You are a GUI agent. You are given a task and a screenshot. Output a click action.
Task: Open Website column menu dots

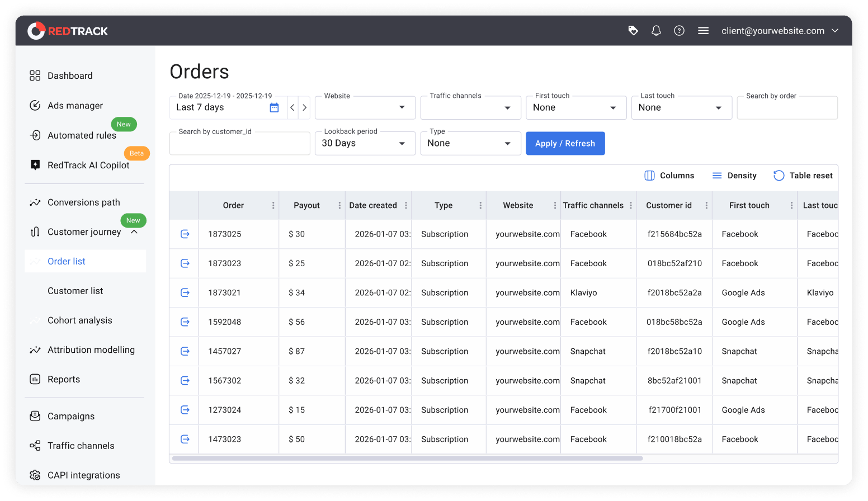pos(555,205)
